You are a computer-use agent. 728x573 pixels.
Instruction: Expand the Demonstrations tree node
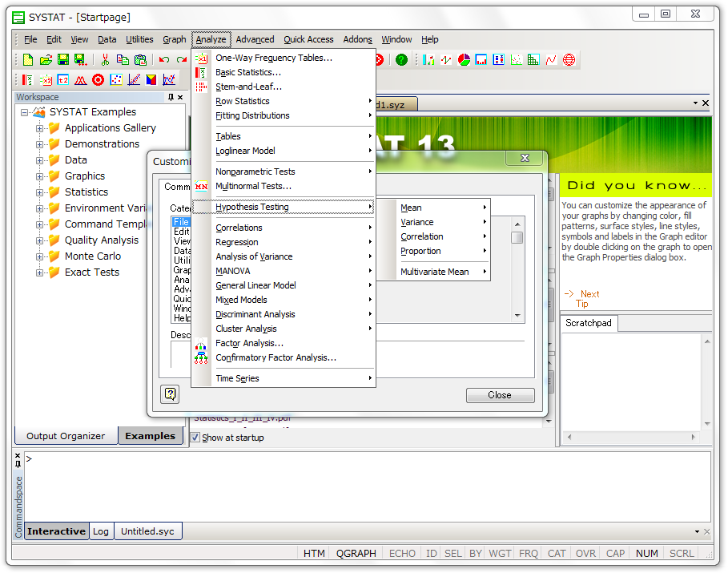coord(39,144)
